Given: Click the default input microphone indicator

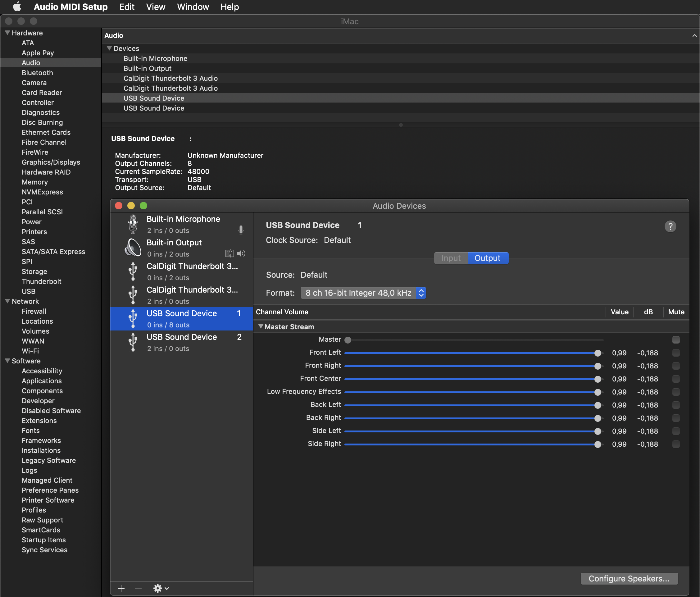Looking at the screenshot, I should [x=241, y=230].
